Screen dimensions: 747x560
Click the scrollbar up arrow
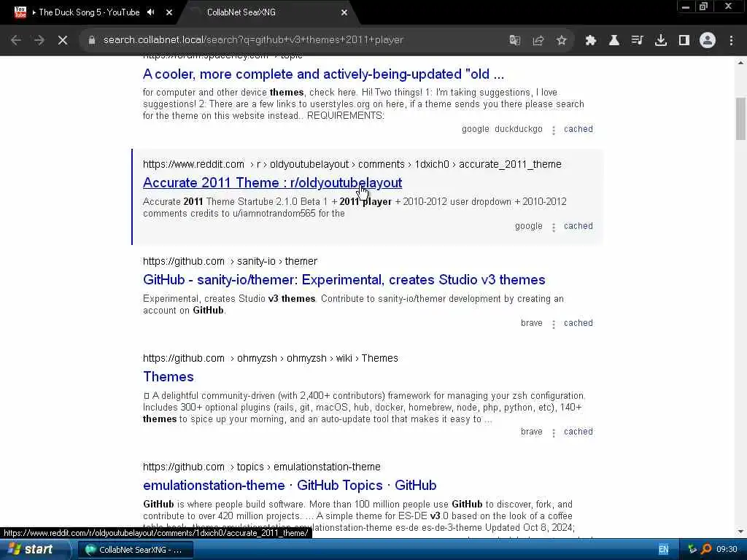(740, 63)
